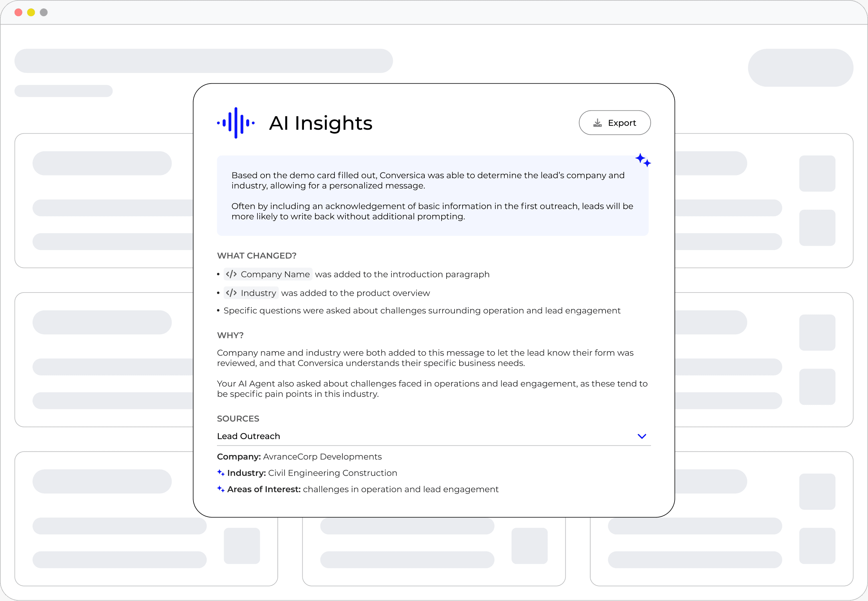This screenshot has height=601, width=868.
Task: Click the sparkle icon on the summary box
Action: point(643,160)
